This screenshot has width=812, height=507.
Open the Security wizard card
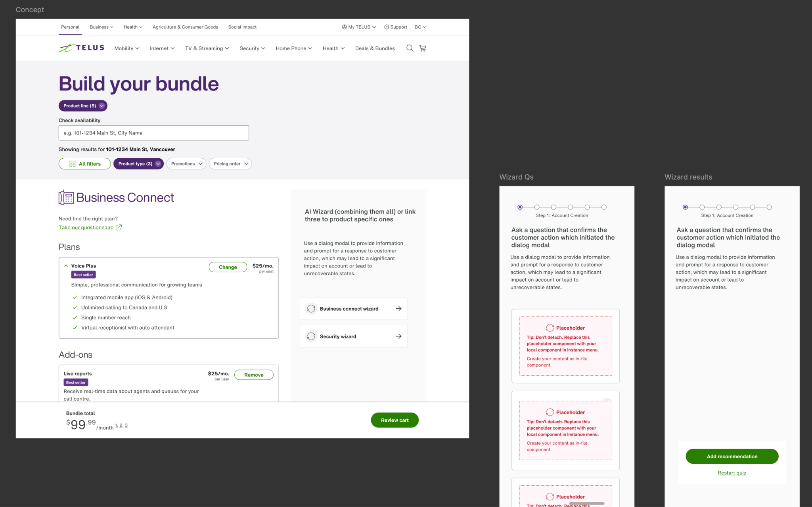(354, 336)
